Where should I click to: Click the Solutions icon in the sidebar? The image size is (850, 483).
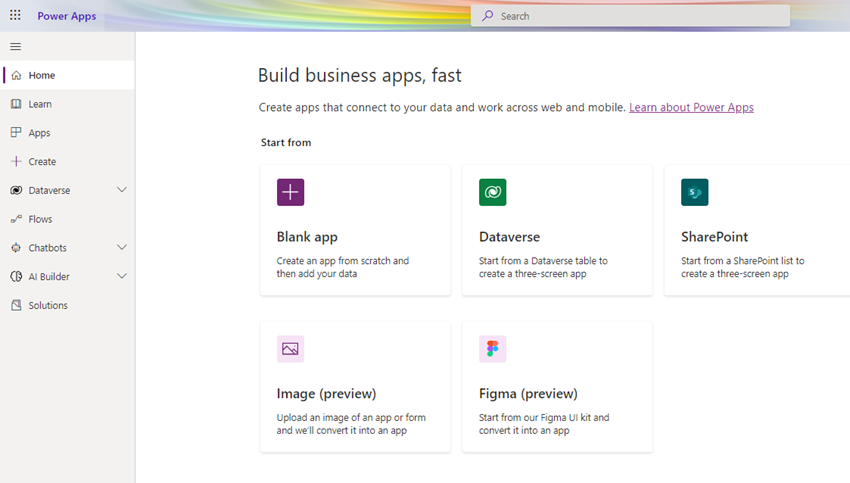(x=16, y=305)
